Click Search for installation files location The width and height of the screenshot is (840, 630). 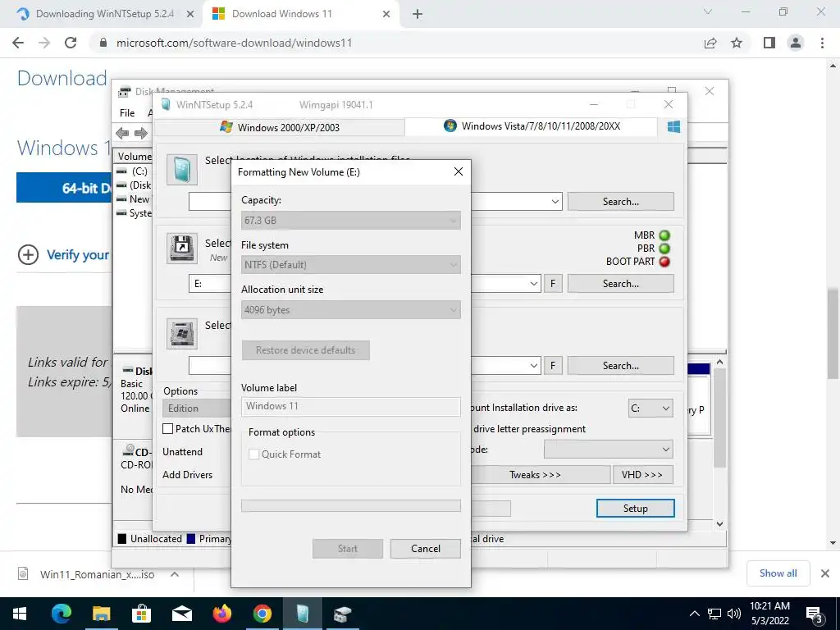click(621, 202)
